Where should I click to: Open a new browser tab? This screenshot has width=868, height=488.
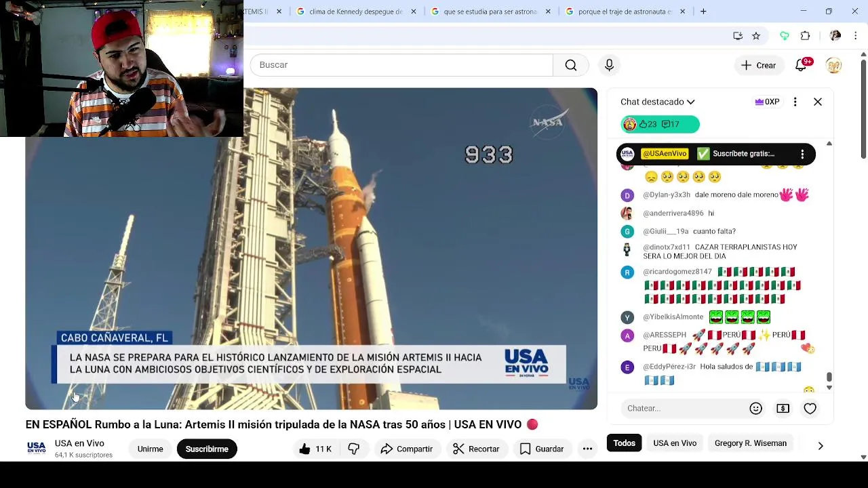pos(703,12)
